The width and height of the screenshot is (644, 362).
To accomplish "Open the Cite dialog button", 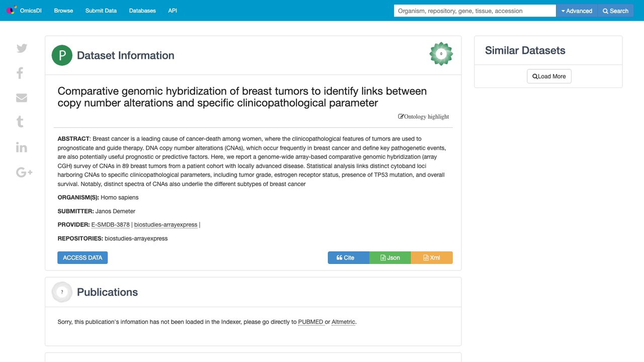I will point(349,257).
